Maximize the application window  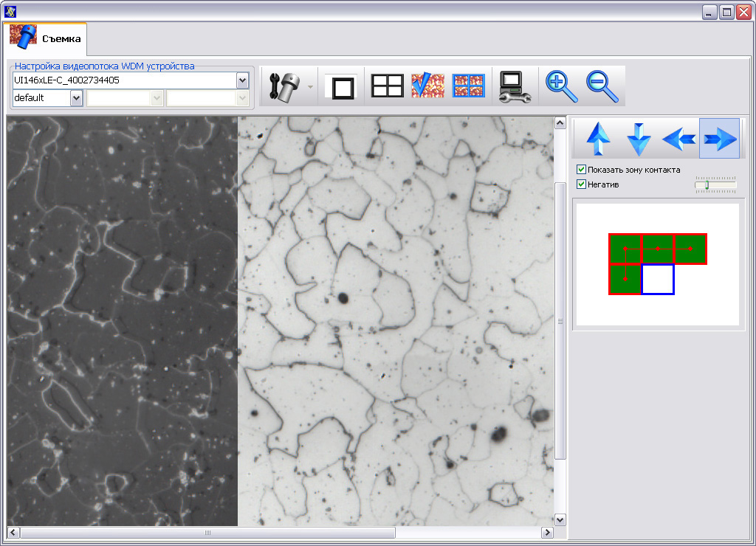(x=726, y=12)
